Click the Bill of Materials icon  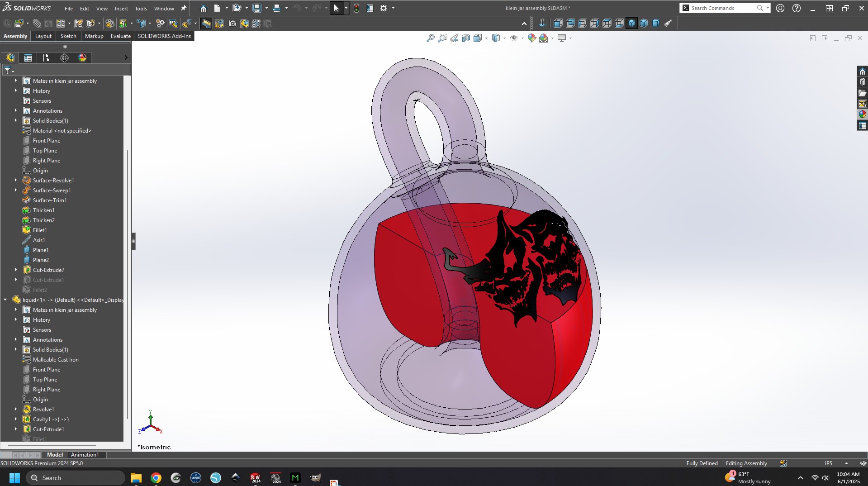click(174, 24)
